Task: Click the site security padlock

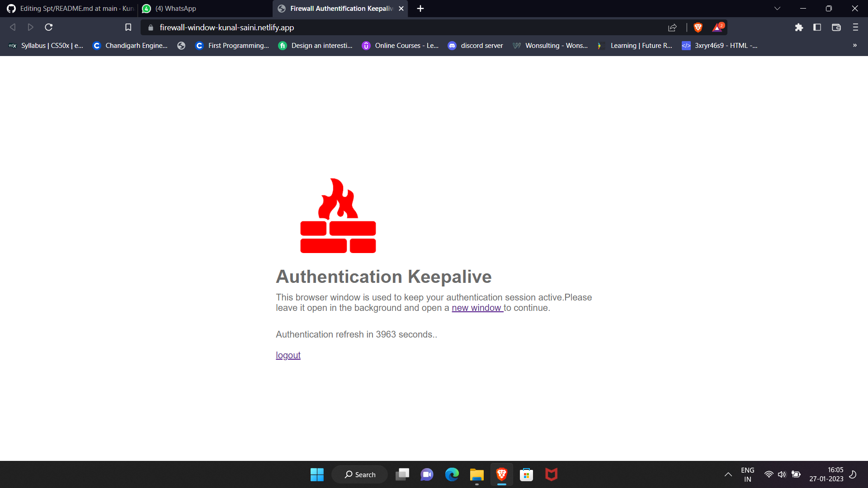Action: pos(150,28)
